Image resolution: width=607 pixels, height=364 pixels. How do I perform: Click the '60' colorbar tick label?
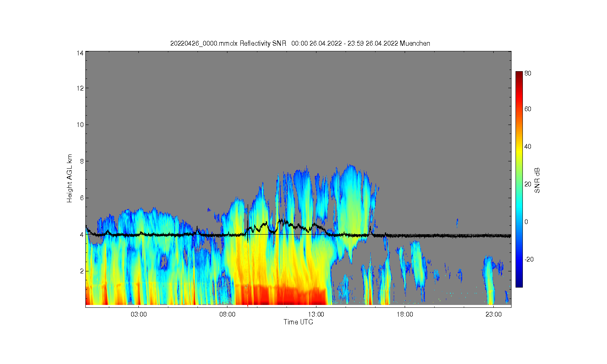click(x=528, y=109)
